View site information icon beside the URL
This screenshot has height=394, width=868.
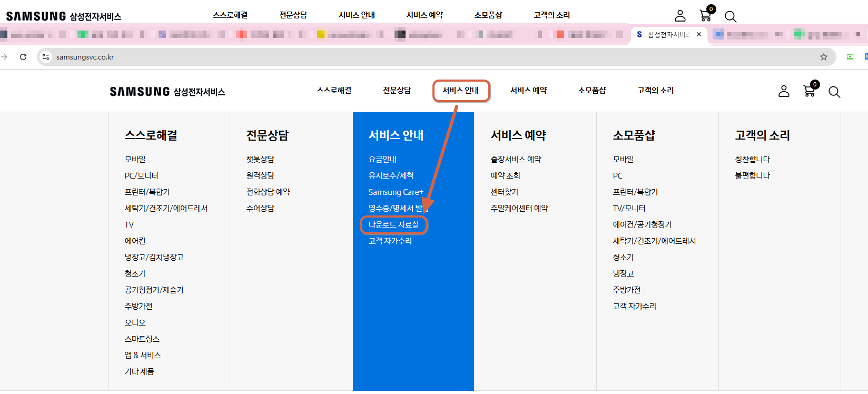[x=46, y=57]
